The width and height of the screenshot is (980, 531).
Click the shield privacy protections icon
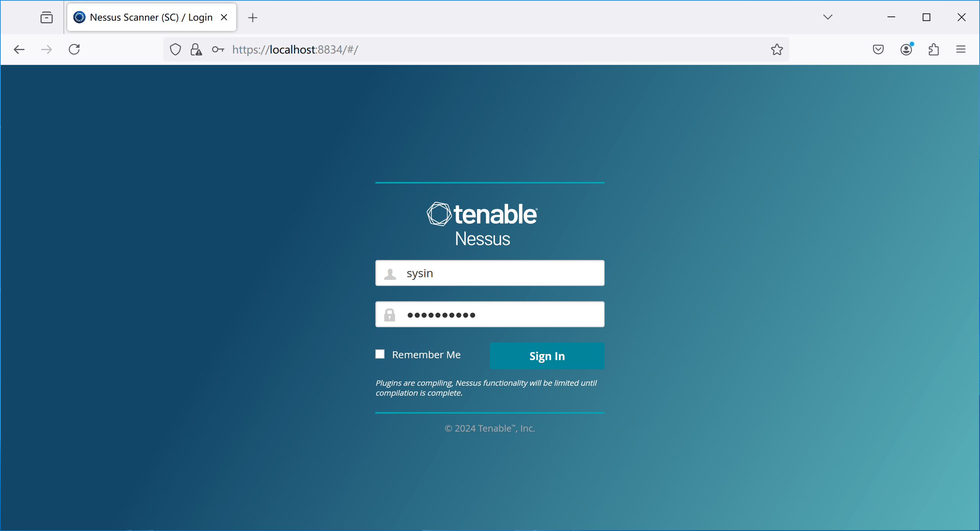pos(175,49)
